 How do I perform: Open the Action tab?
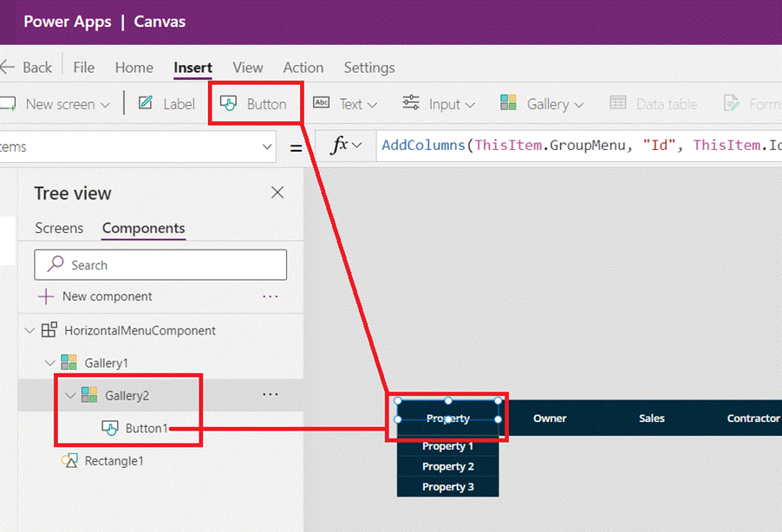click(x=303, y=68)
